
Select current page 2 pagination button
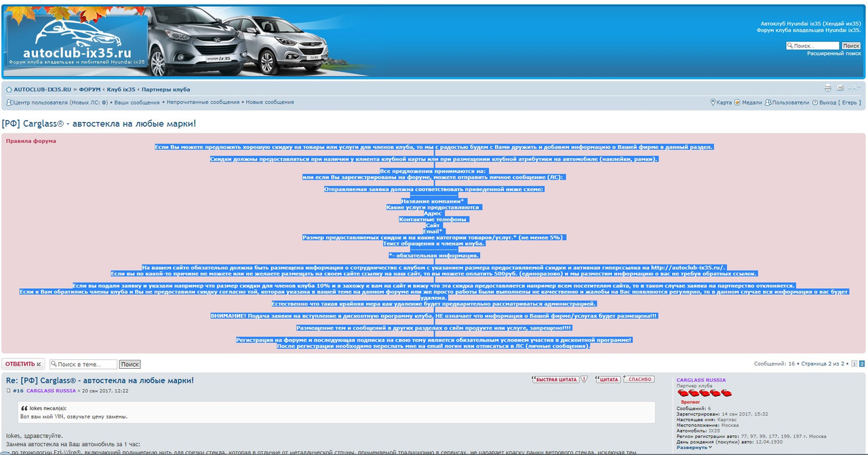click(x=862, y=364)
